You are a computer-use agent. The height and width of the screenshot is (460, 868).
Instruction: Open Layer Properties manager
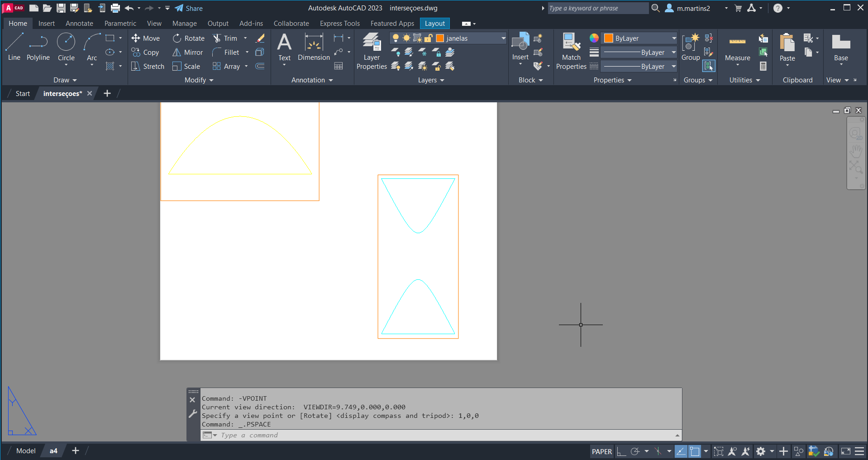(372, 51)
